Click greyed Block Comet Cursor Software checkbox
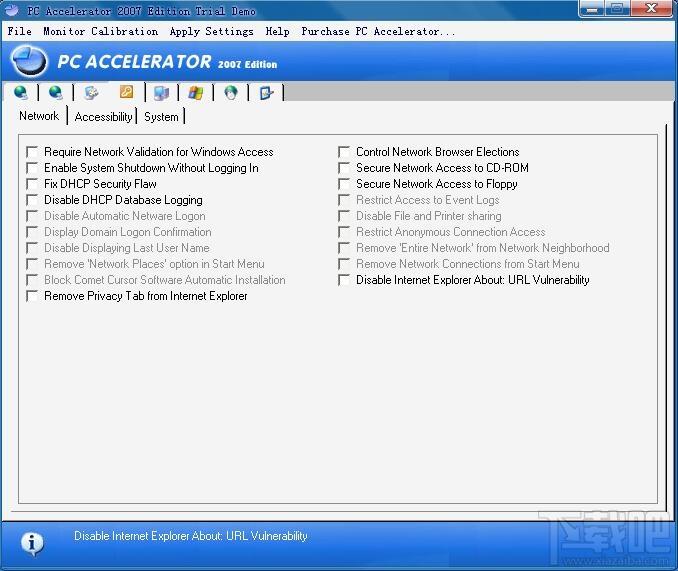Viewport: 678px width, 571px height. [x=32, y=280]
